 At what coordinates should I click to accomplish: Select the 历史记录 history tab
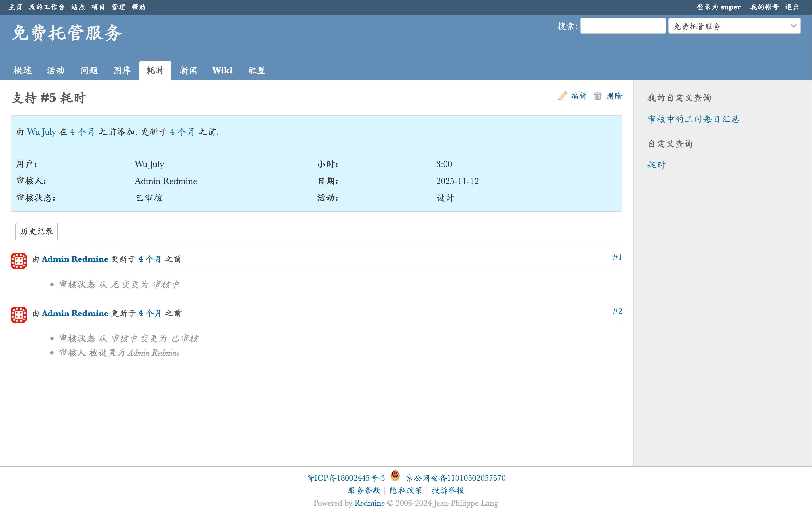click(x=37, y=231)
